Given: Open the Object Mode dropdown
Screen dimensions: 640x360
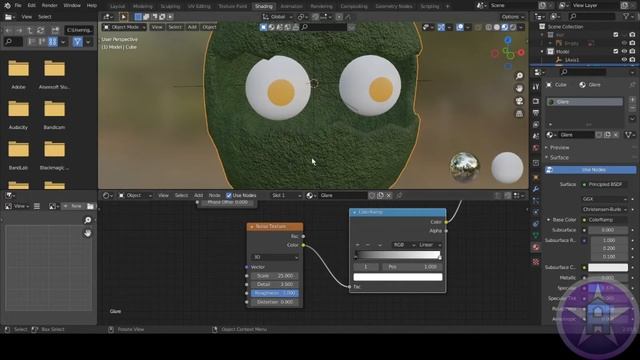Looking at the screenshot, I should click(x=124, y=27).
